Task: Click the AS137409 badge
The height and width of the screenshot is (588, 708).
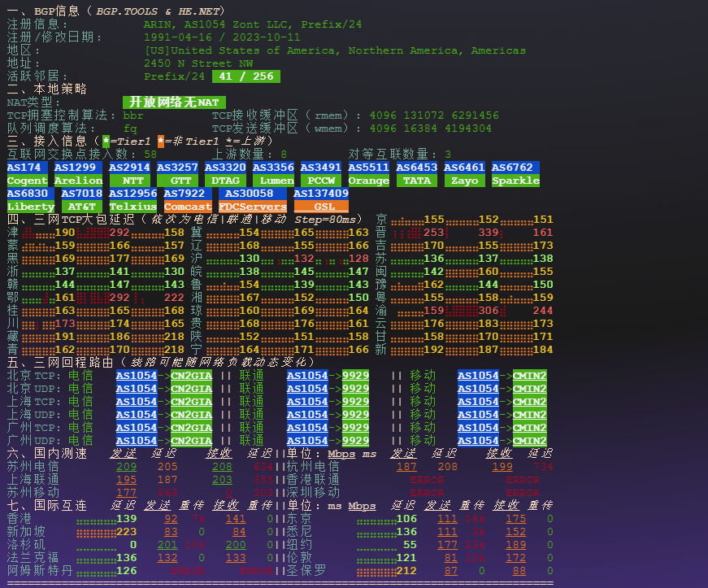Action: coord(320,194)
